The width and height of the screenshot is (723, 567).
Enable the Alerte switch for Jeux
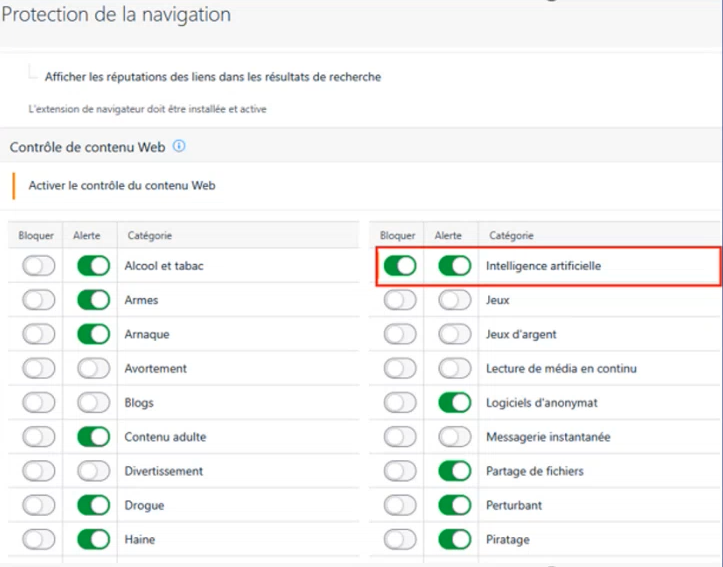click(454, 300)
